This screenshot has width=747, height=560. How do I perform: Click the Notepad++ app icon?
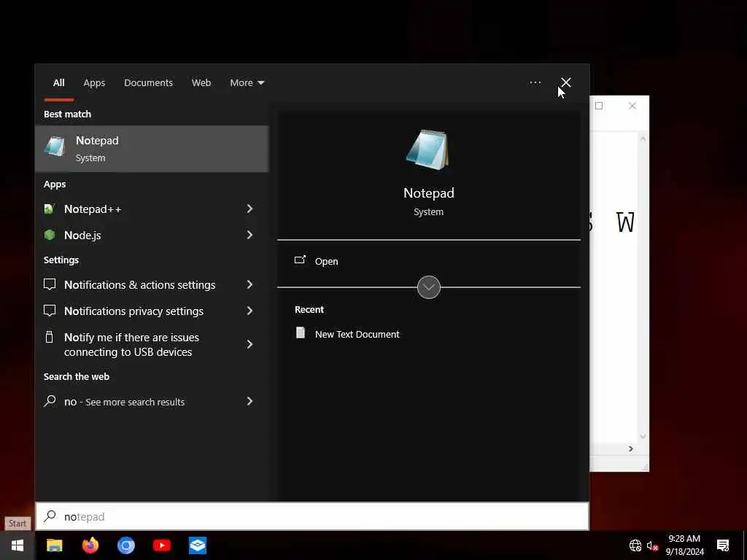coord(49,209)
